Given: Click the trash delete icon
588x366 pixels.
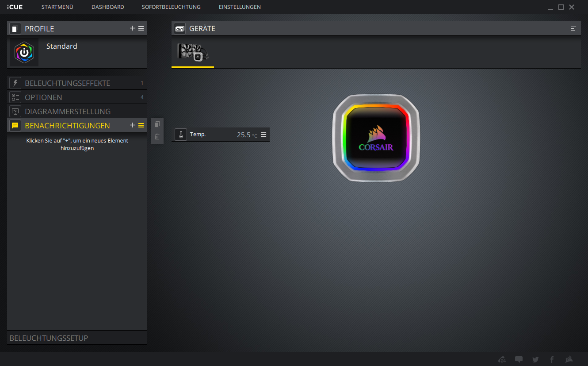Looking at the screenshot, I should tap(157, 137).
